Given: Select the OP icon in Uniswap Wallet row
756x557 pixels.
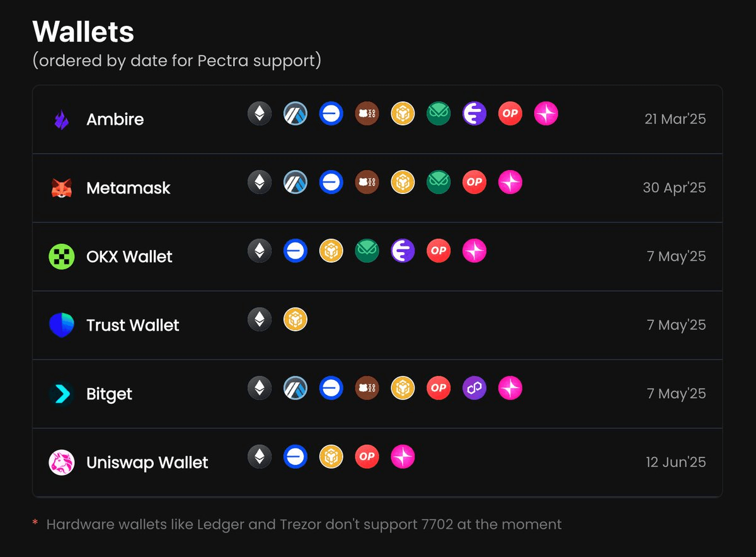Looking at the screenshot, I should 367,457.
